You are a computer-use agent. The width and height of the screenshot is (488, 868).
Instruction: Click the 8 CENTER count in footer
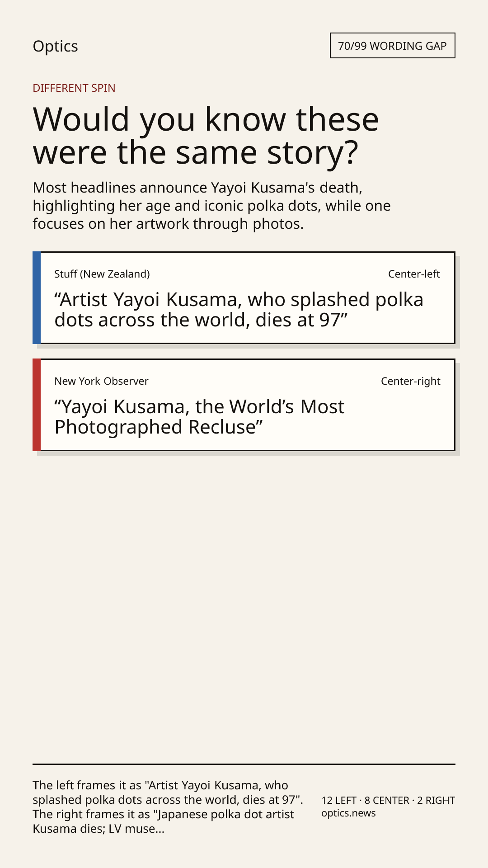[387, 800]
